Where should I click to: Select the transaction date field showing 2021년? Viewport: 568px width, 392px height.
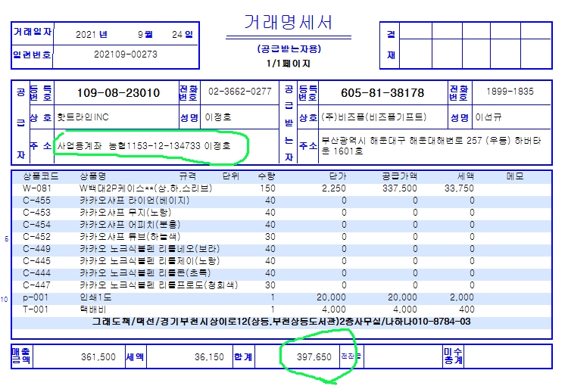92,35
